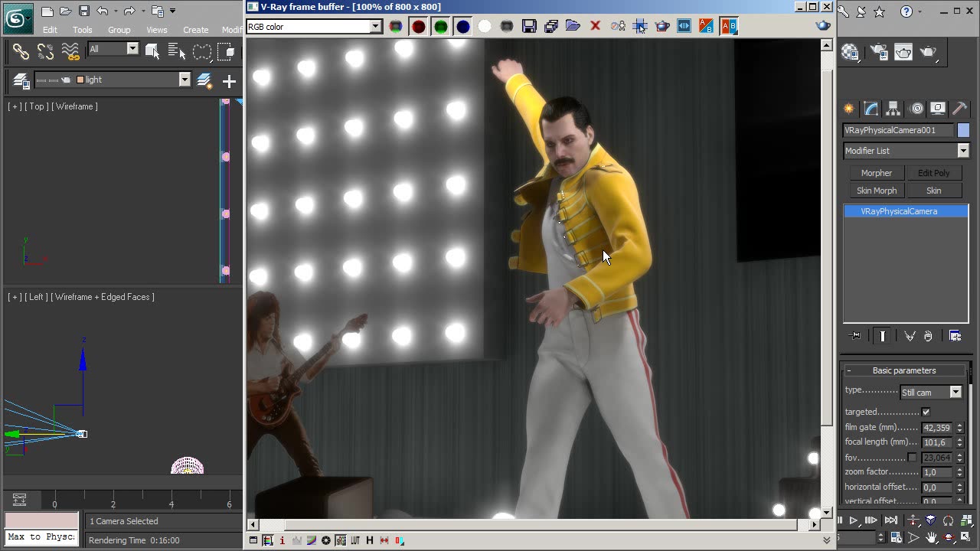Toggle monochromatic mode gray circle
This screenshot has width=980, height=551.
[x=507, y=27]
